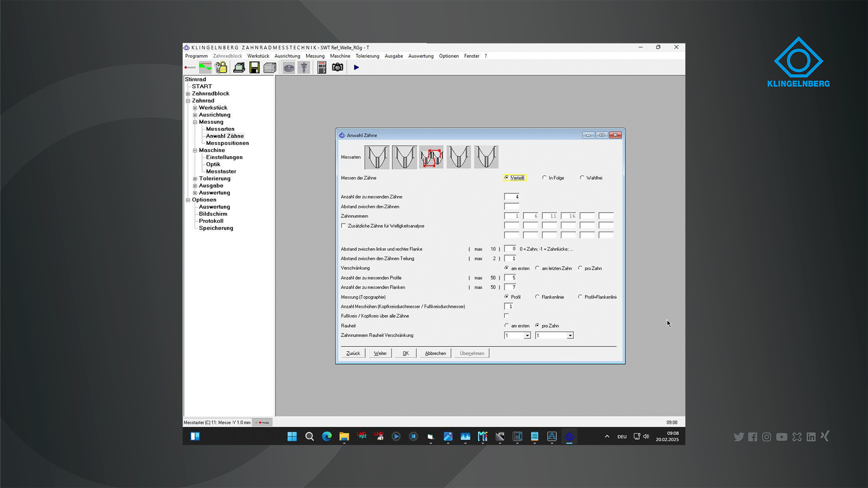The image size is (868, 488).
Task: Expand the Ausgabe tree node
Action: (x=195, y=186)
